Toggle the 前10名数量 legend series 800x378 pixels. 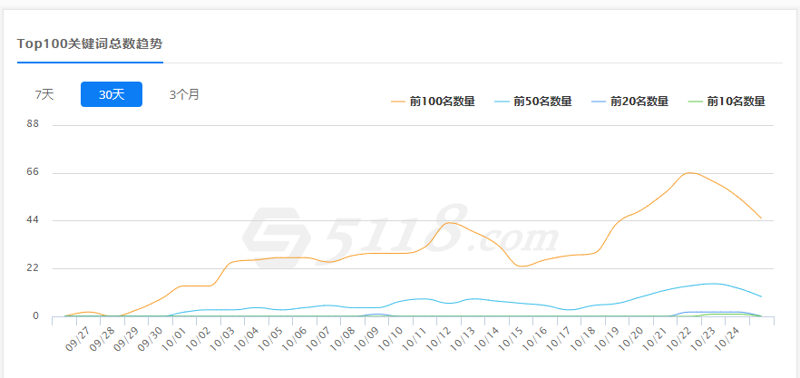click(727, 102)
